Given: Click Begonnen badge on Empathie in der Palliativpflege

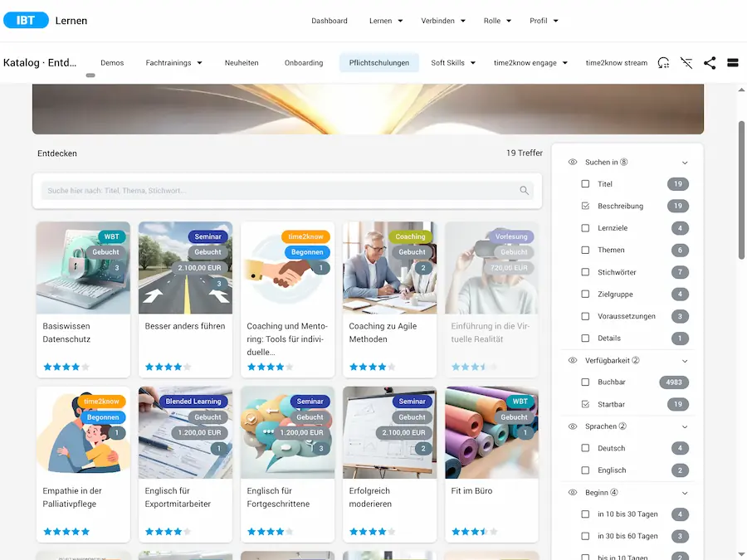Looking at the screenshot, I should pos(103,417).
